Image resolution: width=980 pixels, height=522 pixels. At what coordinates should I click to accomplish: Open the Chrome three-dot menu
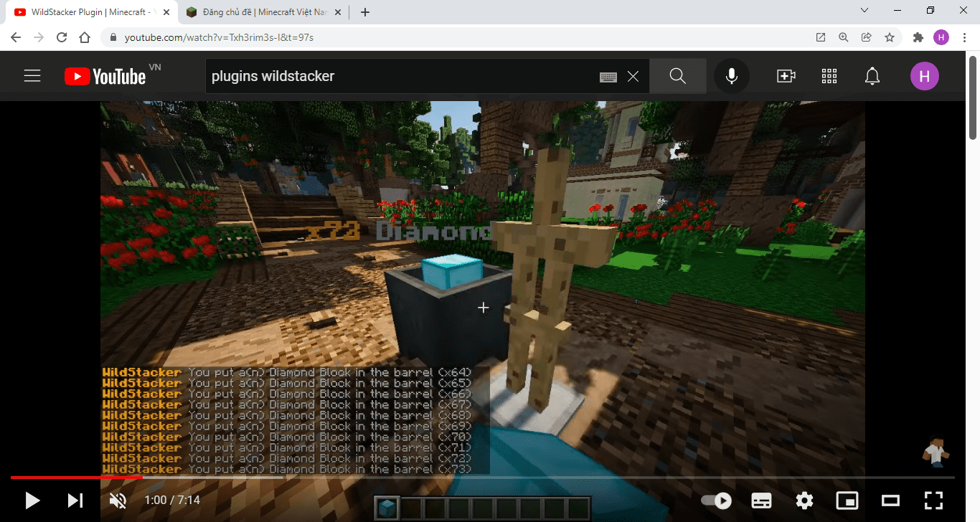964,37
